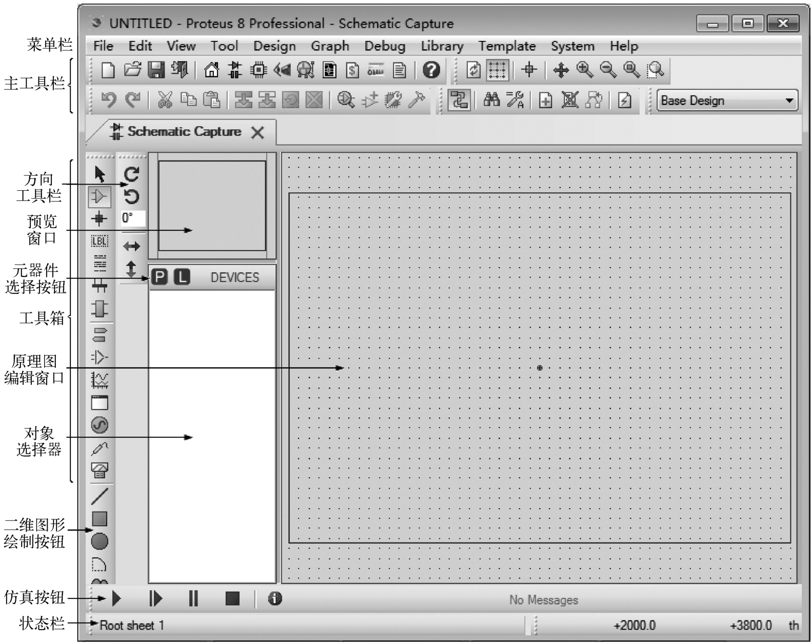The width and height of the screenshot is (812, 644).
Task: Start the simulation with Play
Action: [x=116, y=598]
